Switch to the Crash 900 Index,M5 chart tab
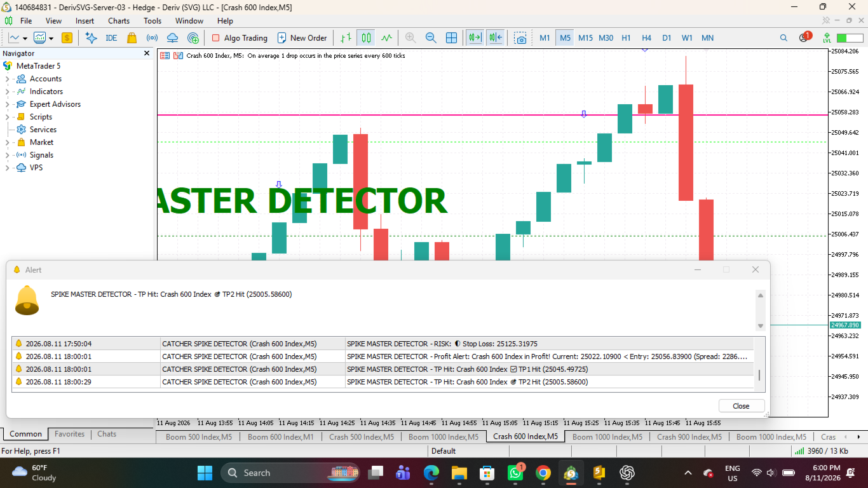The image size is (868, 488). pyautogui.click(x=689, y=437)
